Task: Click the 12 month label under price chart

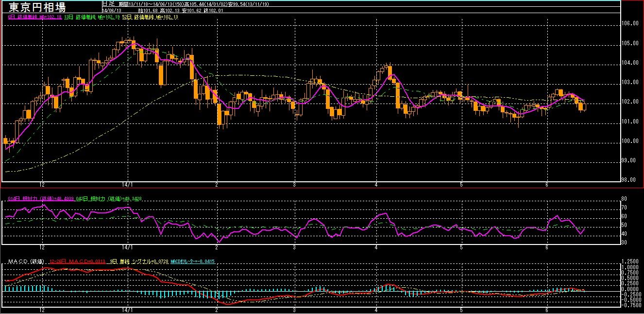Action: coord(43,185)
